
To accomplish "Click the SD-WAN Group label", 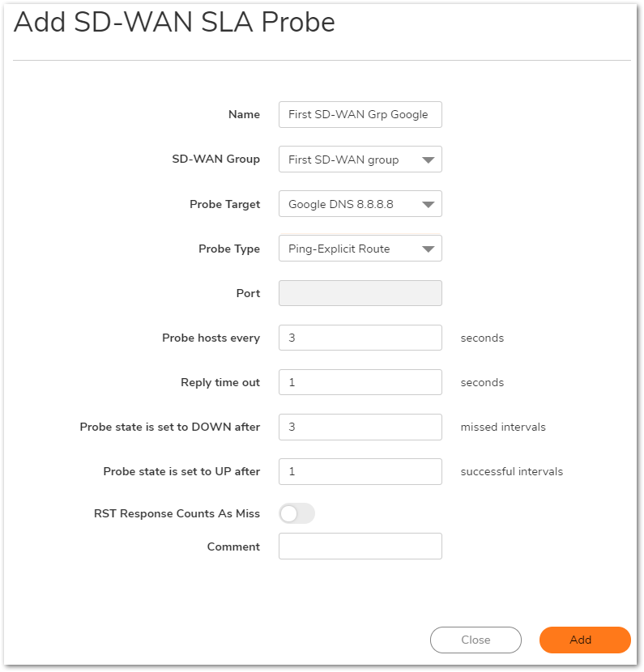I will [x=215, y=159].
